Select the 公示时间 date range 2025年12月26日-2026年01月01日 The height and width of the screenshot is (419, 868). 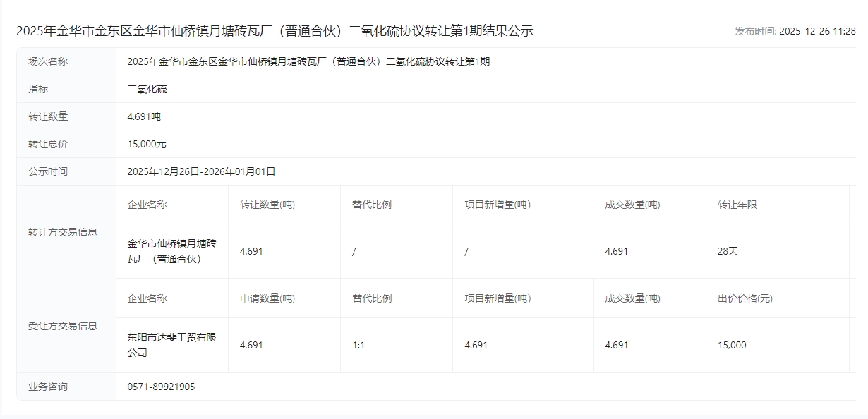point(201,171)
